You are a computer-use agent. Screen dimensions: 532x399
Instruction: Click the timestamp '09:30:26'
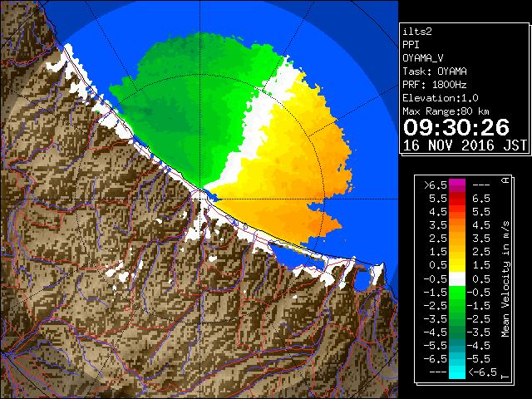[456, 127]
